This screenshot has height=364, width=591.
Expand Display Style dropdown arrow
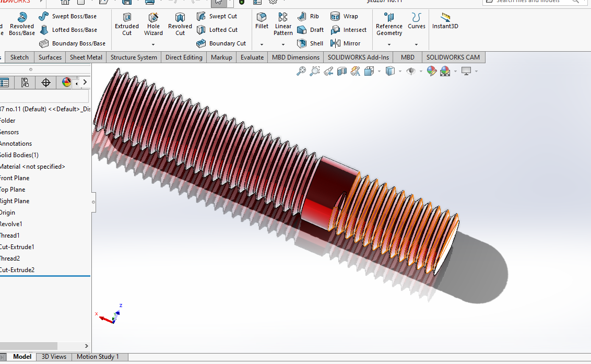coord(400,72)
